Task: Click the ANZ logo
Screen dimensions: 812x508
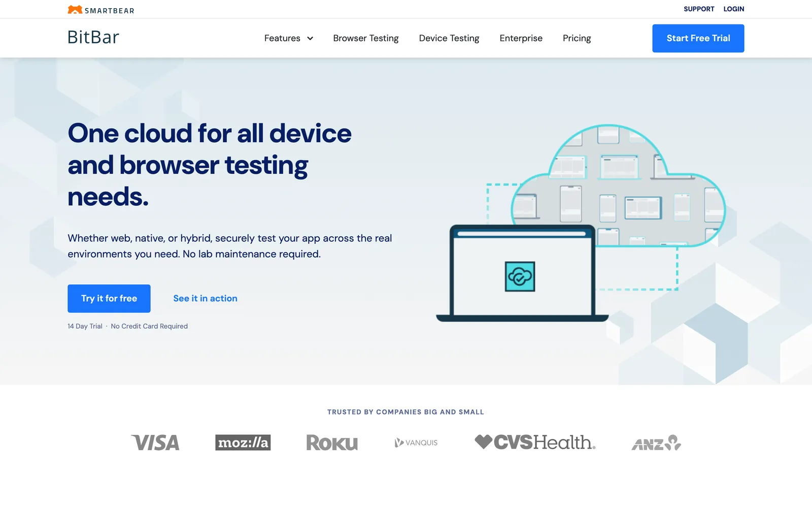Action: [x=656, y=442]
